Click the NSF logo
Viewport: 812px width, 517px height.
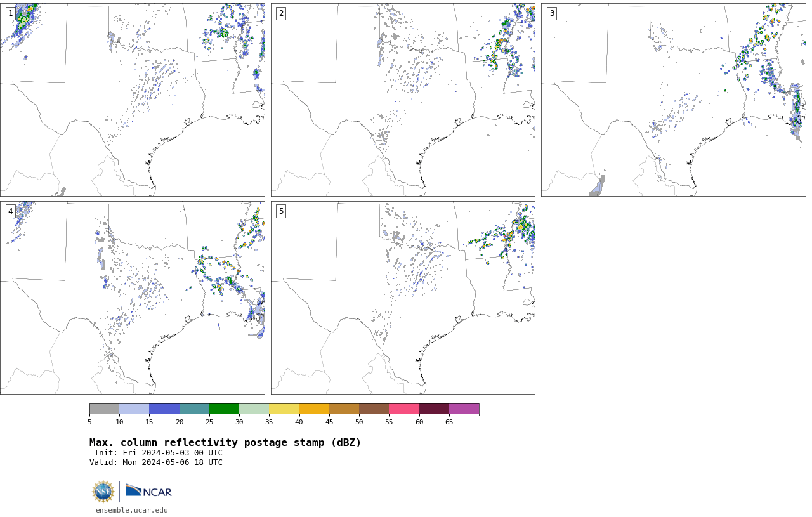[x=103, y=492]
